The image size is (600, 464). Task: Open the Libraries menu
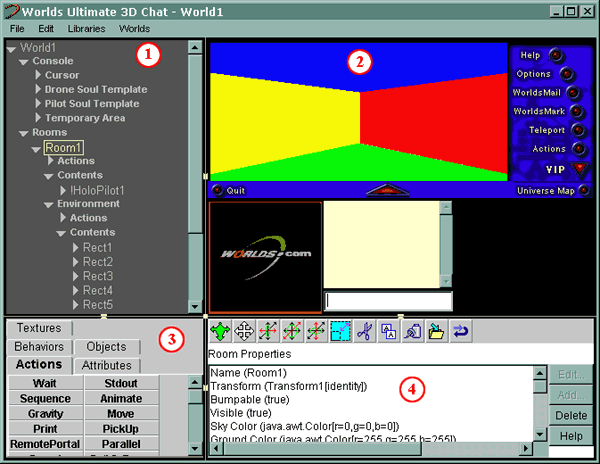coord(86,29)
